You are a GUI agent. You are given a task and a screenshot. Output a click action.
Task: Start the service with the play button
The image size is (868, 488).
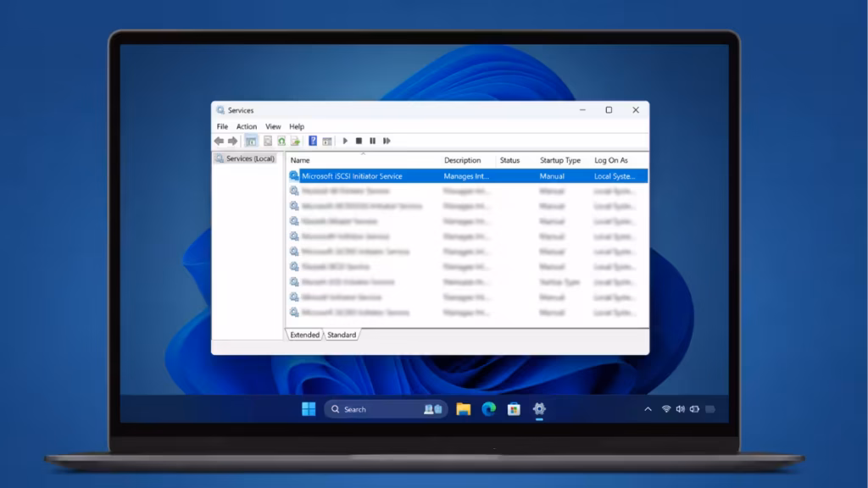[x=346, y=141]
